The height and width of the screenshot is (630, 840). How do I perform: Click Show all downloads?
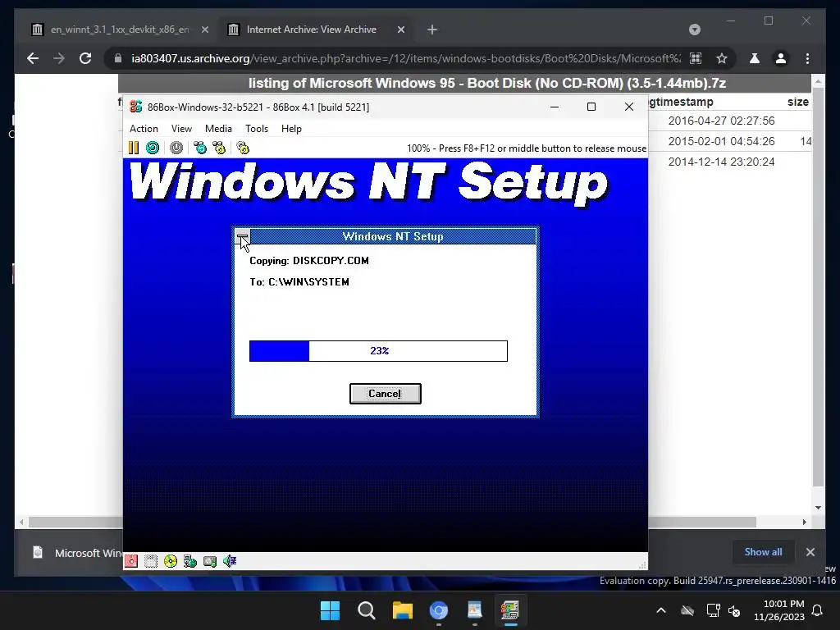(x=763, y=552)
